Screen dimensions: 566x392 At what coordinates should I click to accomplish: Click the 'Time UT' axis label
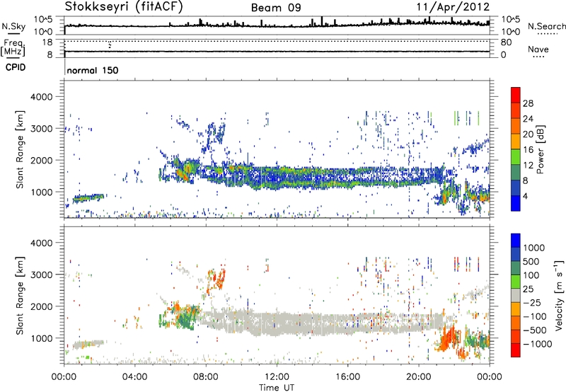[277, 387]
